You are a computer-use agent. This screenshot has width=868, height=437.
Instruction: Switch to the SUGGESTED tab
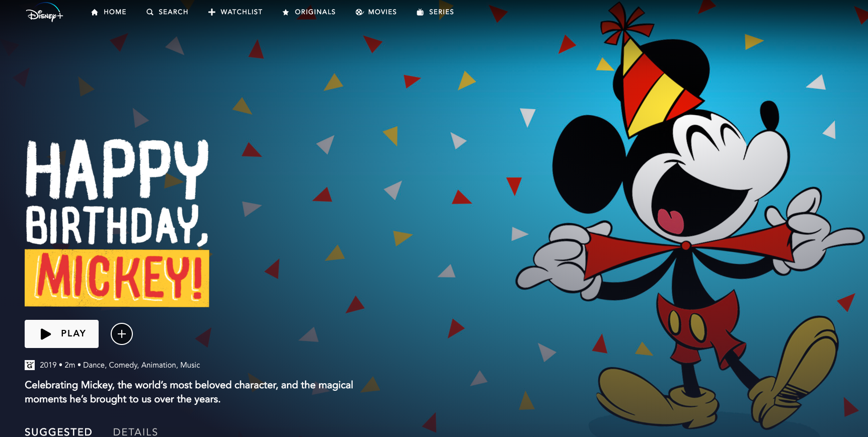click(58, 432)
